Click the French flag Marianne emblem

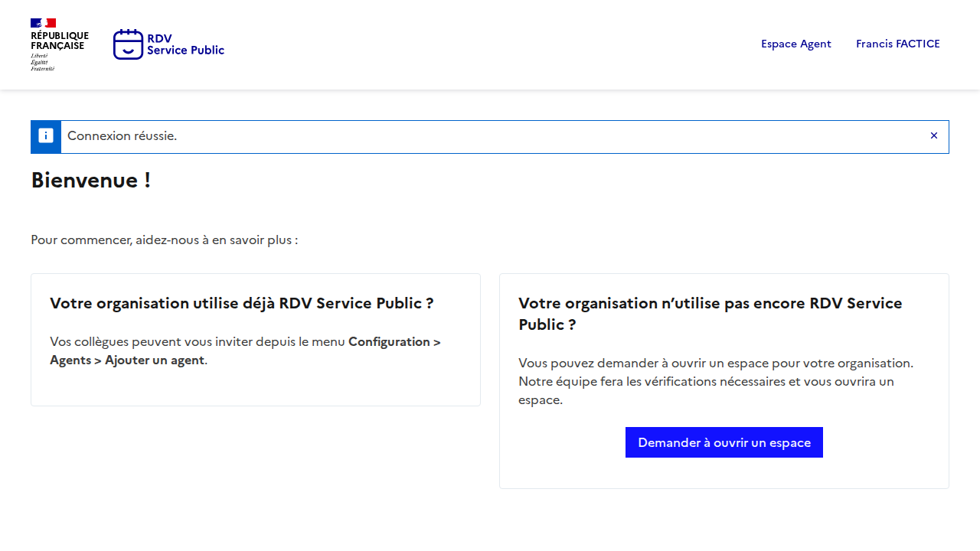43,23
